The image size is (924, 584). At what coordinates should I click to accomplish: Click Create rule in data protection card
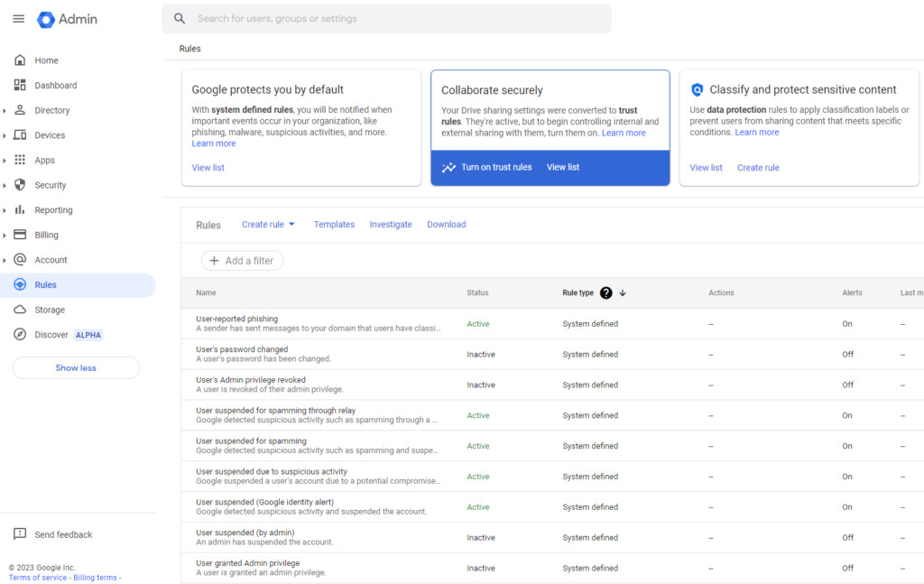[x=758, y=168]
